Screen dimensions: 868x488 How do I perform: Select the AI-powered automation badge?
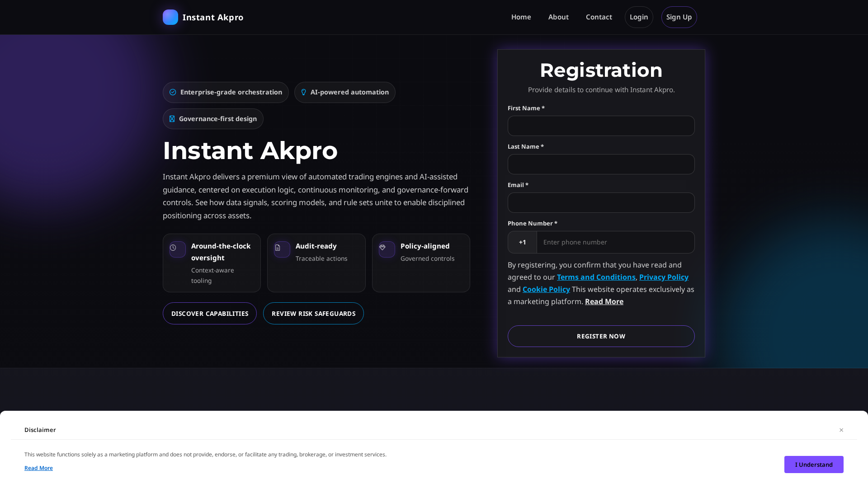[345, 92]
